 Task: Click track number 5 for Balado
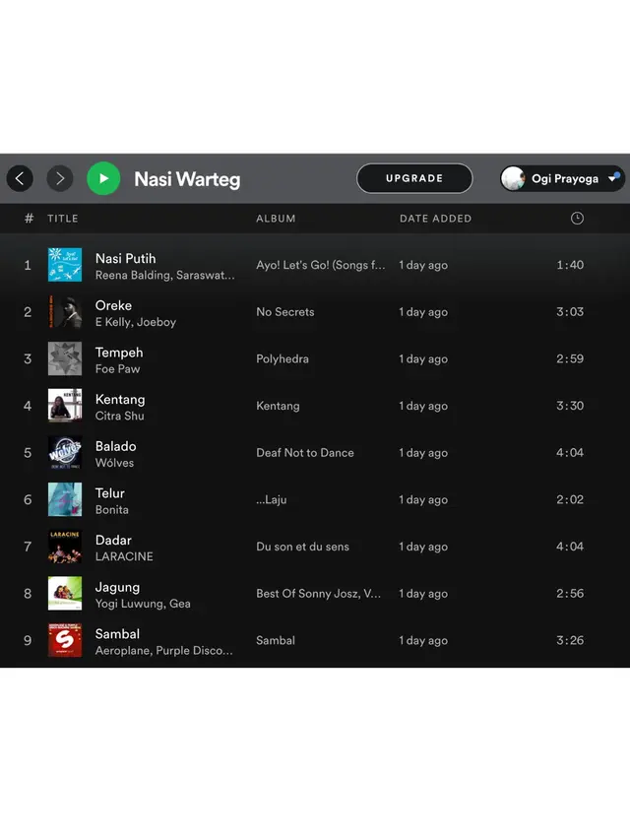point(28,453)
